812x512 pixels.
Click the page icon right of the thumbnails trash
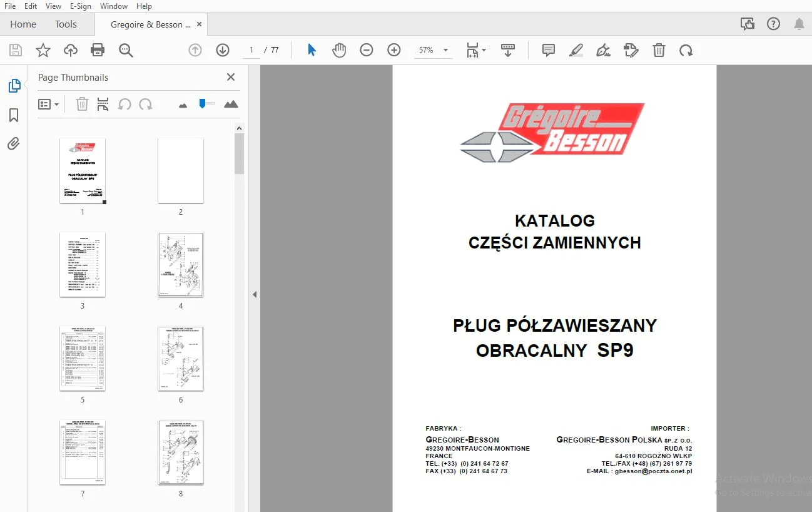pos(103,104)
